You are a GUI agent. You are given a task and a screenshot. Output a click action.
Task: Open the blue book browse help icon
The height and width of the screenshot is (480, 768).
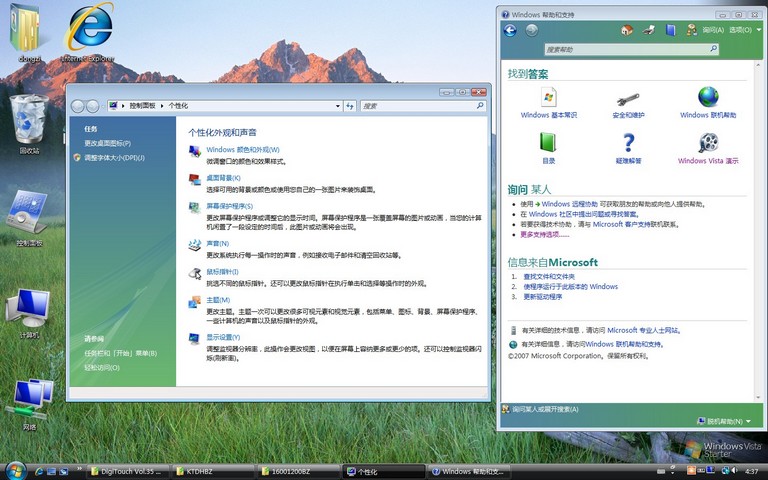point(670,30)
